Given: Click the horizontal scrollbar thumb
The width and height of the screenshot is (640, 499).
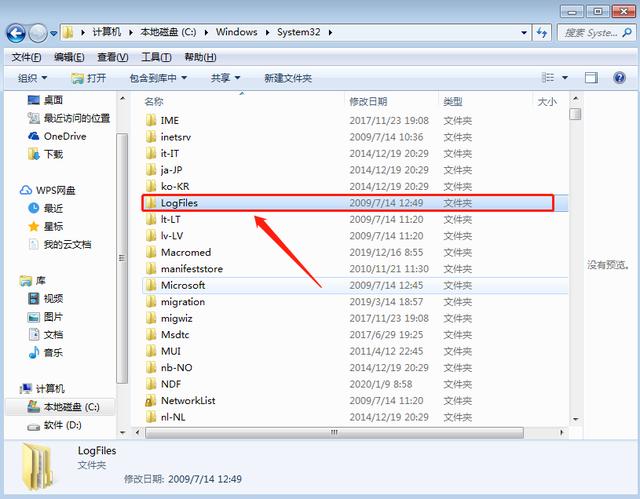Looking at the screenshot, I should pos(334,432).
